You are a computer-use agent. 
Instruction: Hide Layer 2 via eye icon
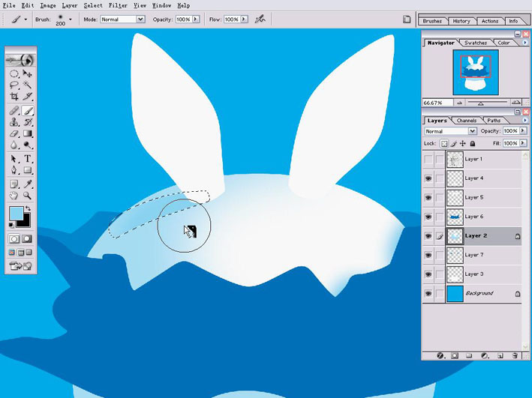click(428, 236)
